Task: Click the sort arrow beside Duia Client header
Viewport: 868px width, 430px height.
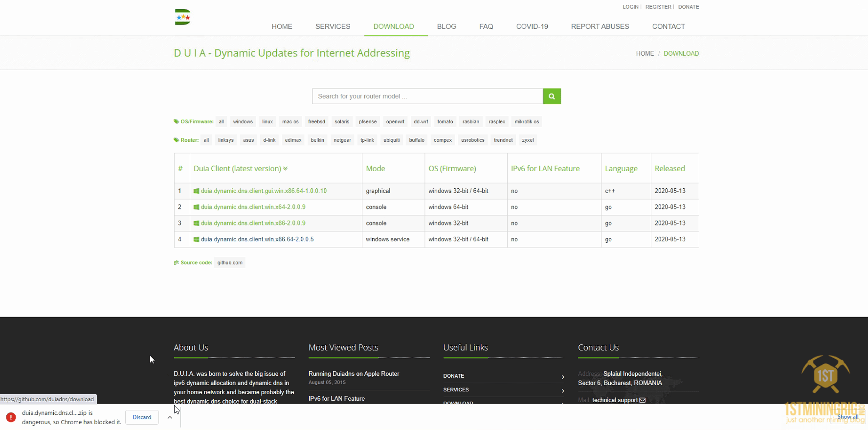Action: pos(285,169)
